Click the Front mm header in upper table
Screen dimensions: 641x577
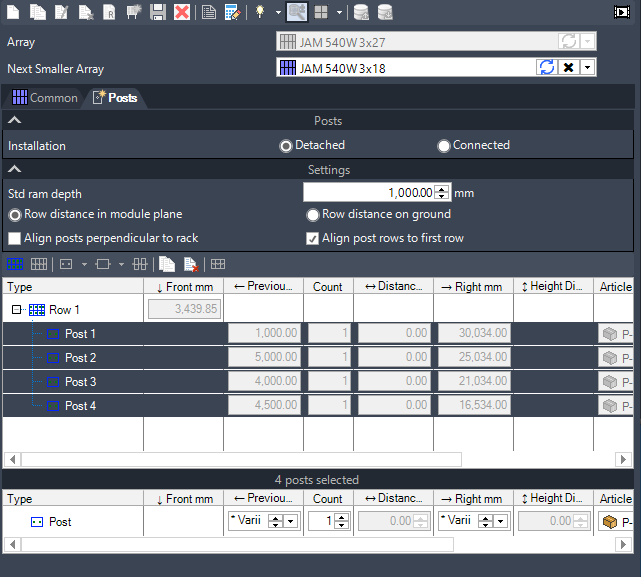click(184, 286)
